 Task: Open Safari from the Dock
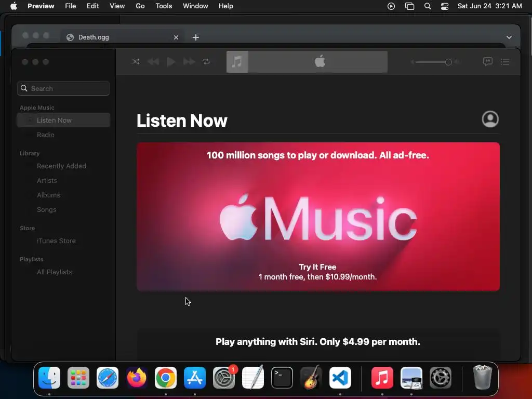click(108, 378)
